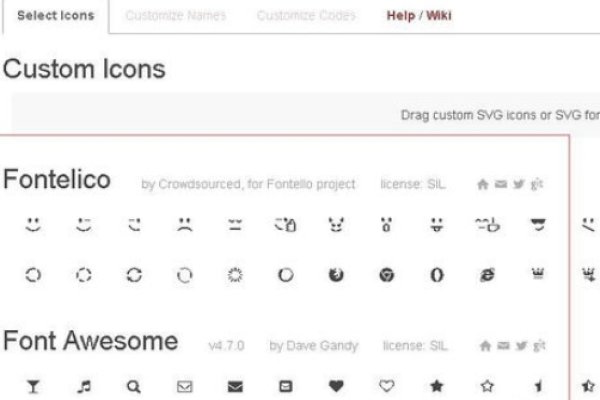This screenshot has height=400, width=600.
Task: Pick the Chrome browser icon
Action: coord(386,275)
